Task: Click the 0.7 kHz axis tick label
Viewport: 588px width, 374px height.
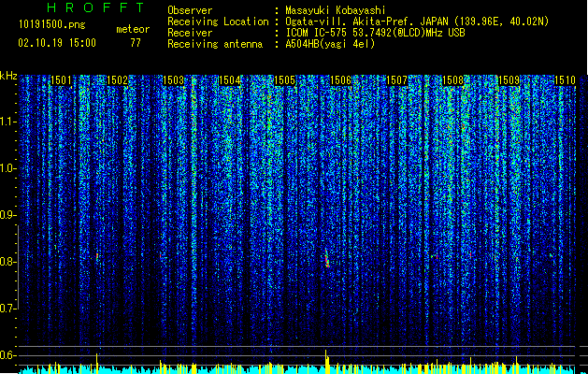Action: tap(7, 309)
